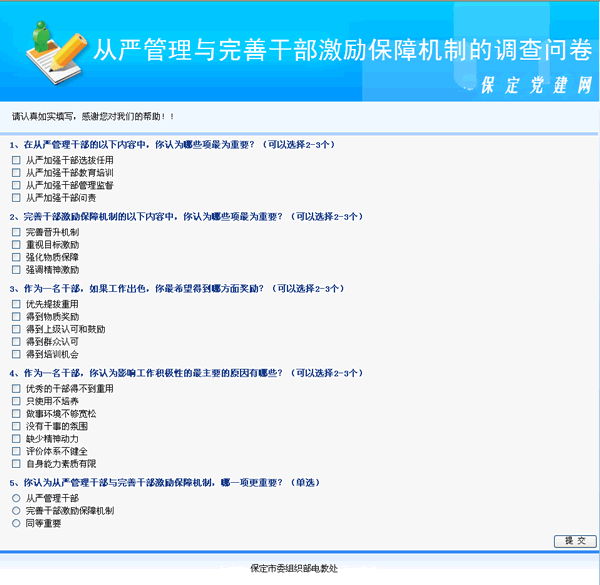Tick 从严加强干部管理监督 checkbox
The height and width of the screenshot is (585, 600).
click(x=16, y=185)
